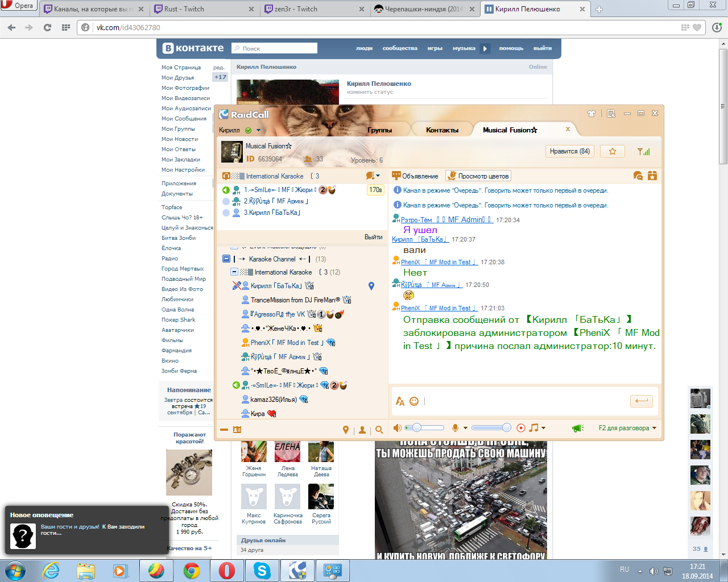Open the music note dropdown arrow

[543, 428]
